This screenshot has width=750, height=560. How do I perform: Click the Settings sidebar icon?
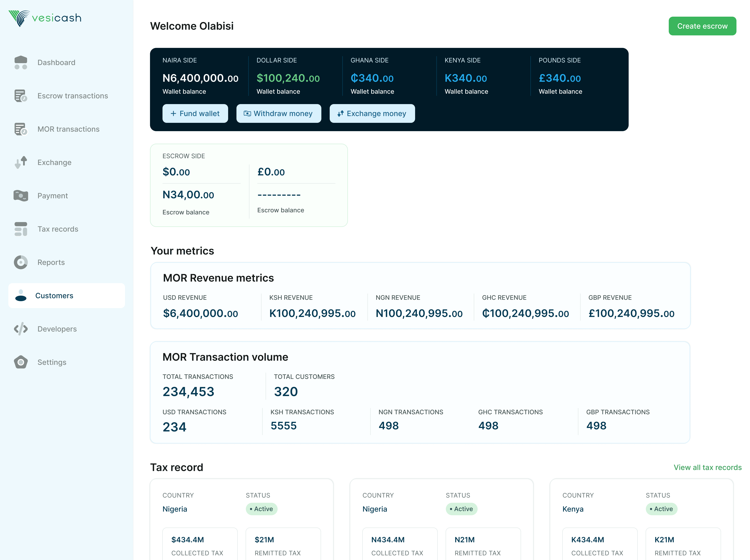click(21, 362)
